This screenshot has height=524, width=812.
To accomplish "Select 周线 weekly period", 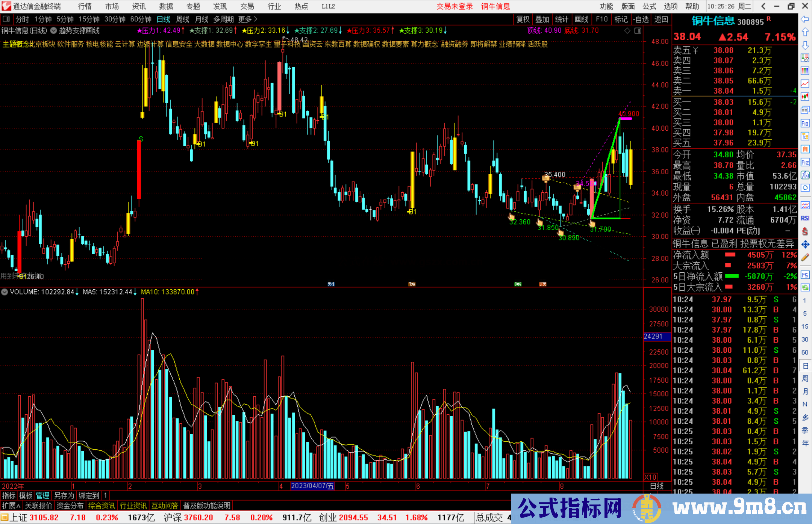I will 183,19.
